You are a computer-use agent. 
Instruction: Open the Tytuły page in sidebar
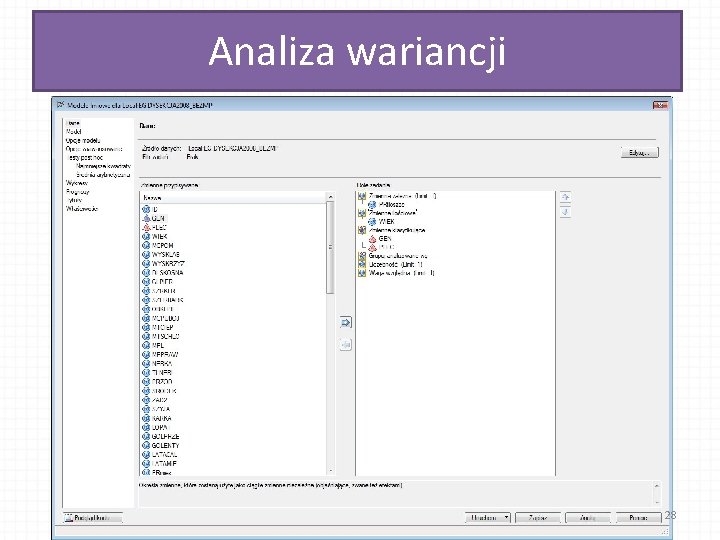pyautogui.click(x=74, y=200)
